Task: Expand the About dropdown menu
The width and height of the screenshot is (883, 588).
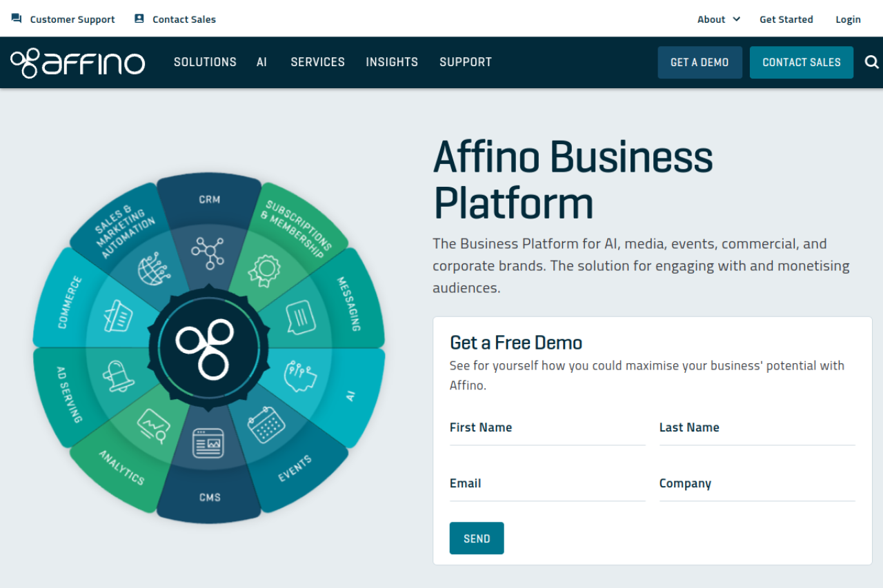Action: (718, 19)
